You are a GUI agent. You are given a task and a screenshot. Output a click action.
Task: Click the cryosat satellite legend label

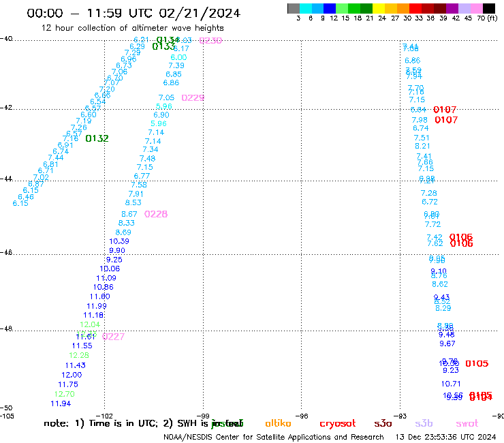[338, 424]
